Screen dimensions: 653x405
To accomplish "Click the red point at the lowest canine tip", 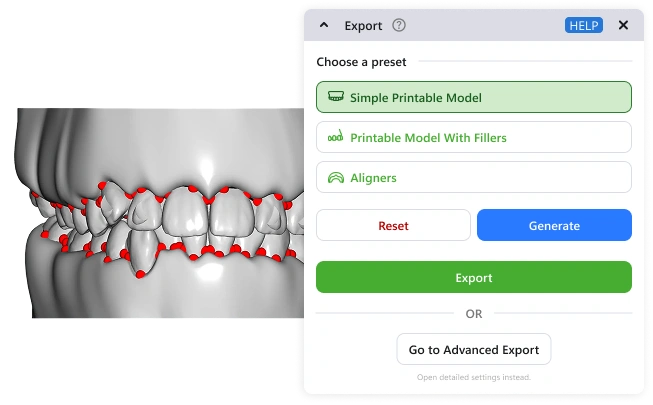I will (x=140, y=274).
